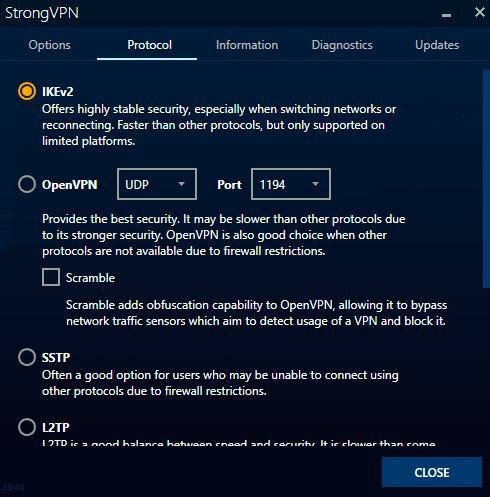Viewport: 490px width, 497px height.
Task: Click the Scramble label text
Action: [90, 278]
